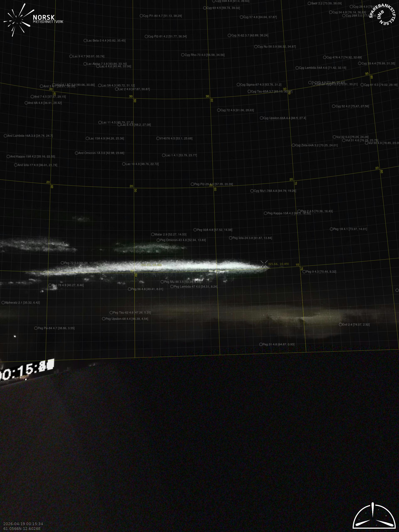Screen dimensions: 399x532
Task: Click the tilted 00:15 camera clock overlay
Action: pos(26,370)
